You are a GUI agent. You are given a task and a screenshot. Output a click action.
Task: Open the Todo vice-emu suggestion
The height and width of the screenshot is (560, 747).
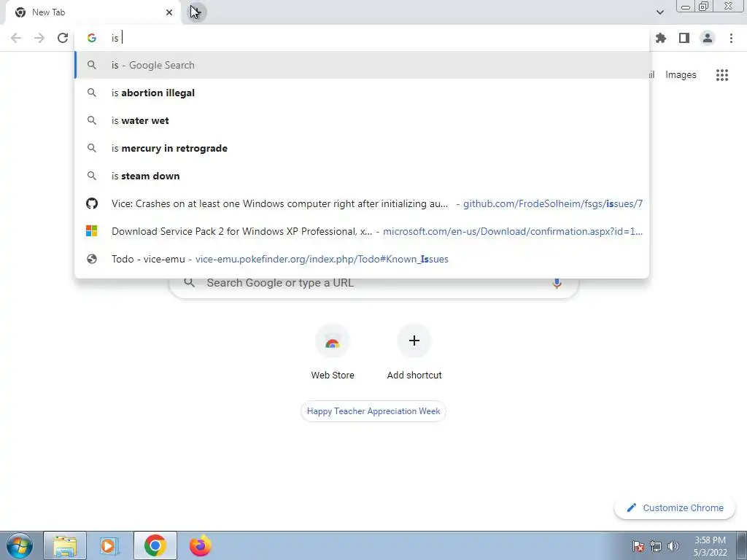pyautogui.click(x=362, y=259)
